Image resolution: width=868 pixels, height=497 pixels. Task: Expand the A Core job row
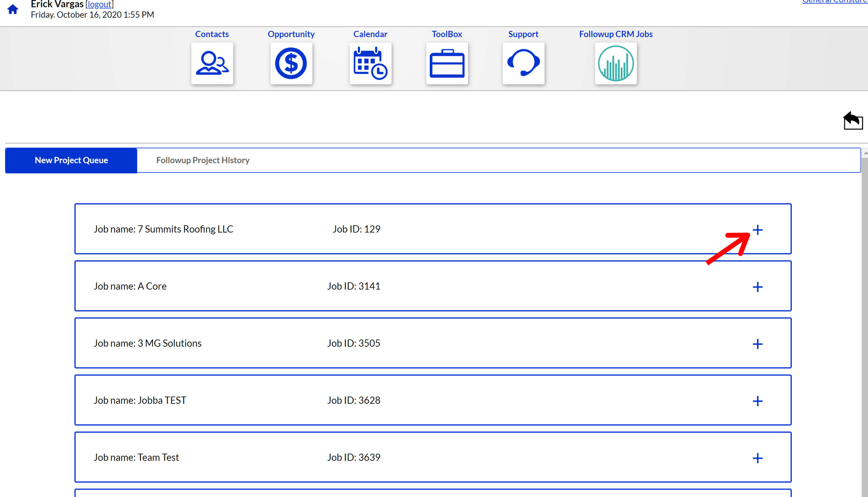coord(757,287)
